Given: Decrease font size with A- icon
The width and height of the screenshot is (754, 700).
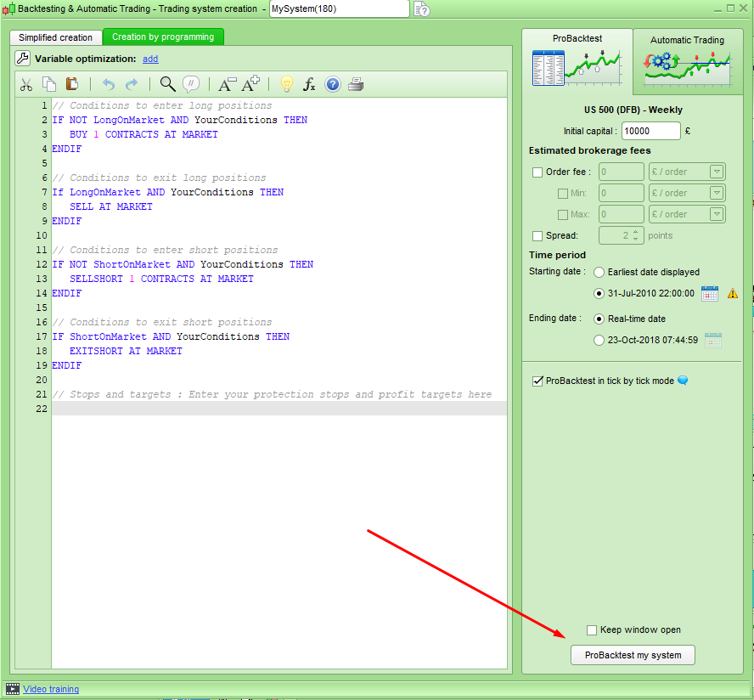Looking at the screenshot, I should click(227, 84).
